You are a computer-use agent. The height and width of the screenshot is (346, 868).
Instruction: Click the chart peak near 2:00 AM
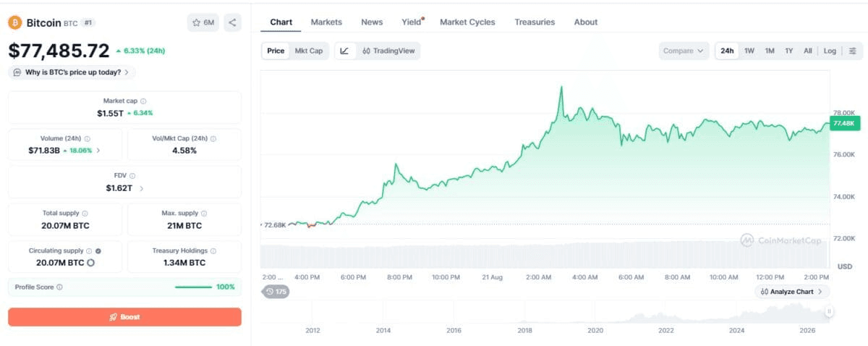[561, 87]
